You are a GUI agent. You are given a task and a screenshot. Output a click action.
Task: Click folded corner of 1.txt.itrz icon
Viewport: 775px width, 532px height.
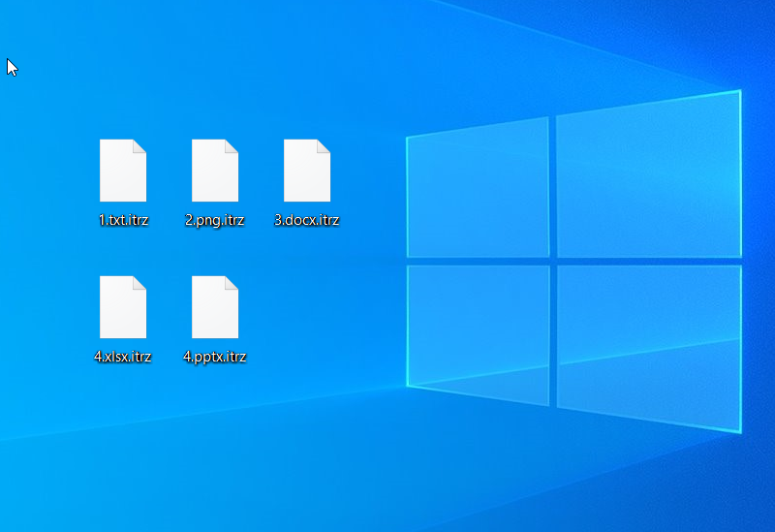[139, 146]
